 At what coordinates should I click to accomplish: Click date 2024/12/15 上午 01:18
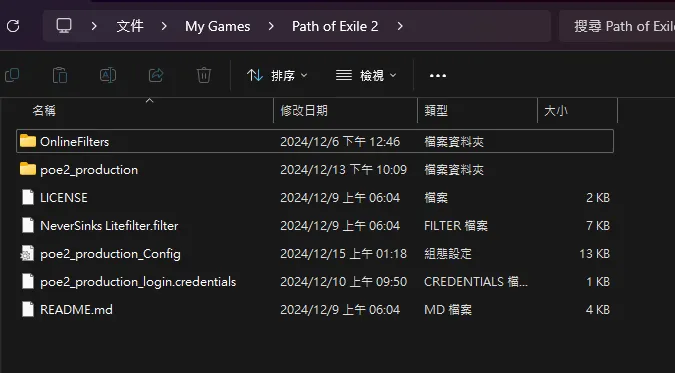pos(344,254)
